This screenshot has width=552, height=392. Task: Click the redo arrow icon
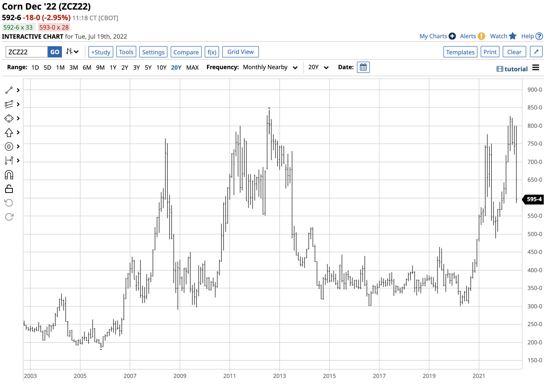coord(9,217)
